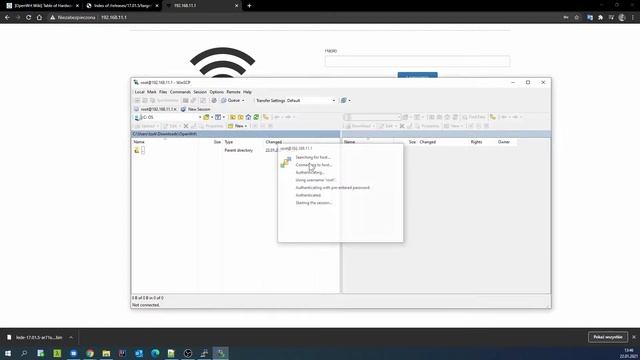Refresh the local panel
Viewport: 640px width, 360px height.
click(256, 117)
